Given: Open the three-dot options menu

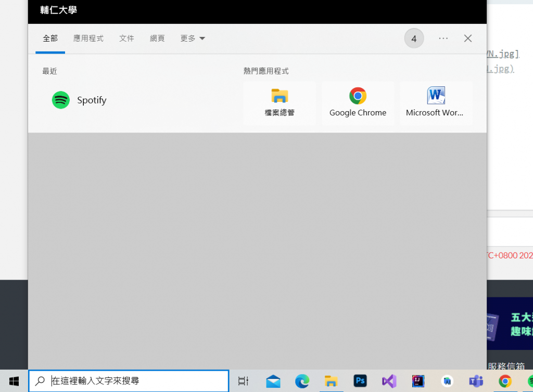Looking at the screenshot, I should [443, 38].
